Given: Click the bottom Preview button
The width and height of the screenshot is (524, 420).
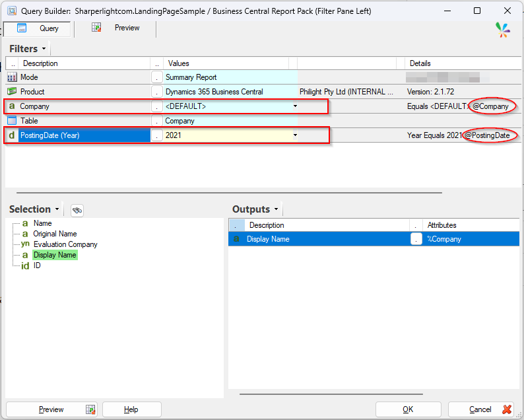Looking at the screenshot, I should click(x=51, y=409).
